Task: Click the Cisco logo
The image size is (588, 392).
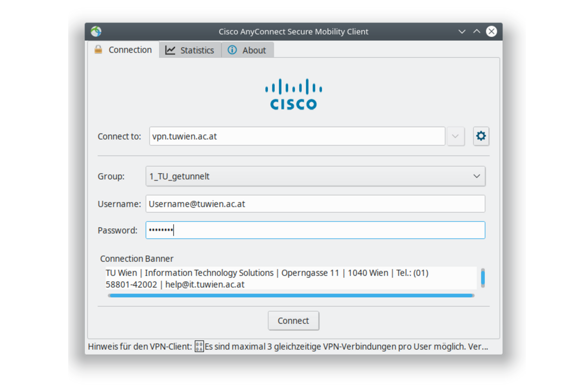Action: [x=293, y=94]
